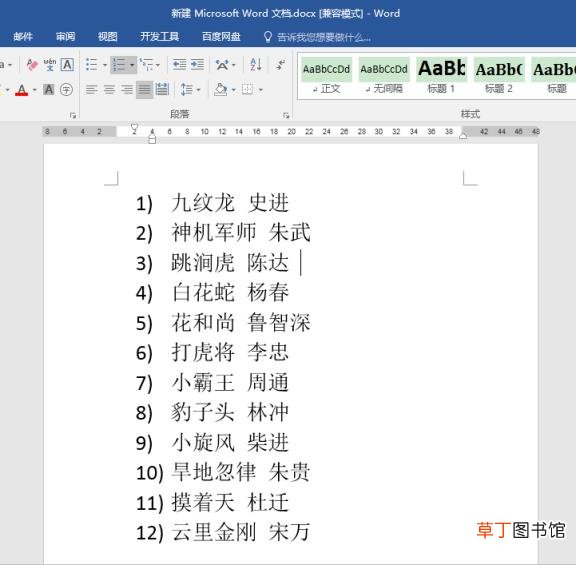This screenshot has width=576, height=565.
Task: Open the borders dropdown arrow
Action: (x=261, y=90)
